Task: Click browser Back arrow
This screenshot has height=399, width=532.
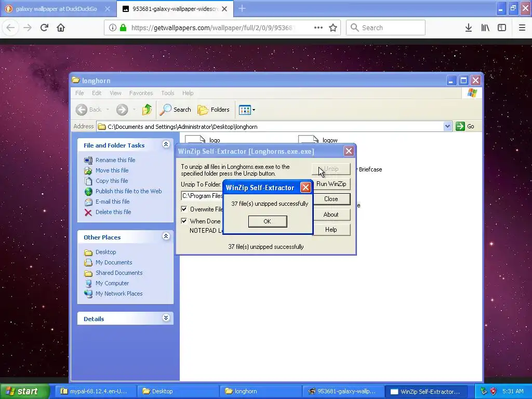Action: (x=10, y=28)
